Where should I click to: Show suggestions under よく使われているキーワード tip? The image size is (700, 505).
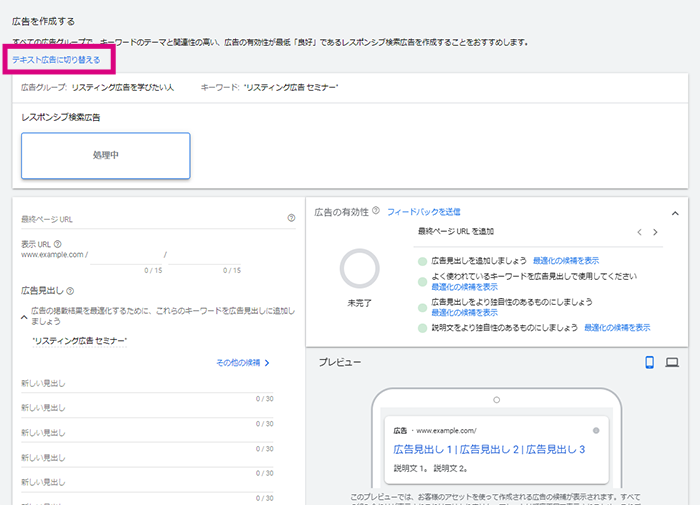pyautogui.click(x=464, y=287)
